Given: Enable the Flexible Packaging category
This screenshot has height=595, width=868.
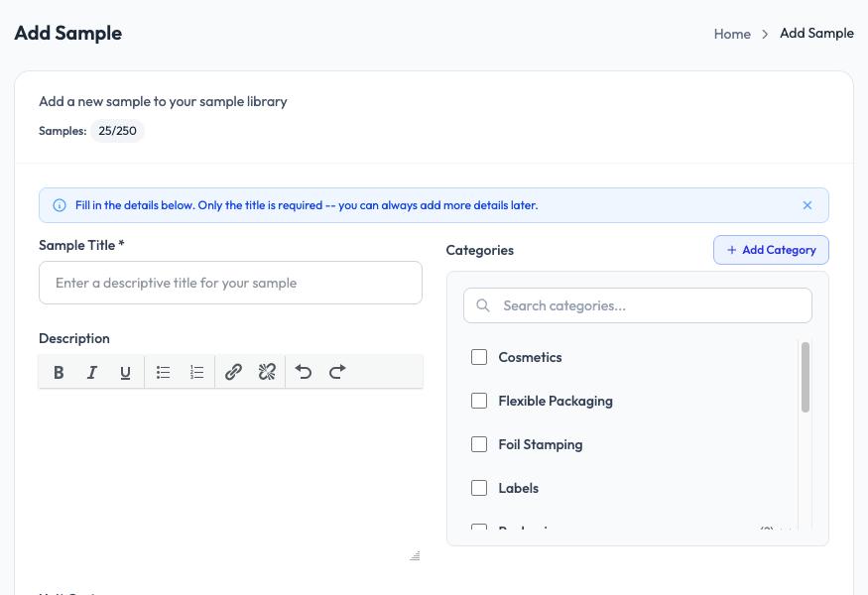Looking at the screenshot, I should 479,401.
